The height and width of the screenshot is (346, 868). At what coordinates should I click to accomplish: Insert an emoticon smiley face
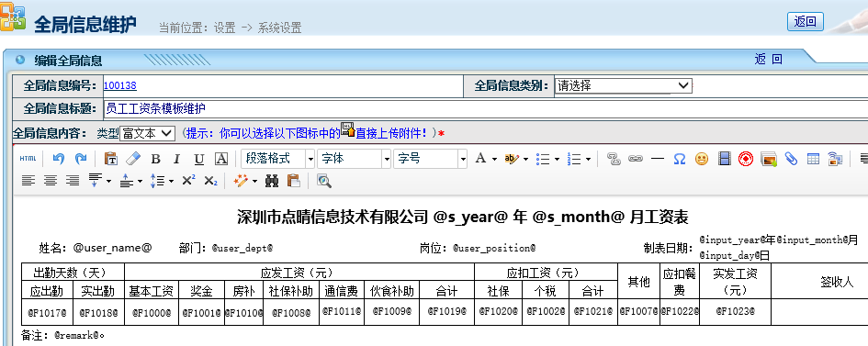(x=702, y=159)
